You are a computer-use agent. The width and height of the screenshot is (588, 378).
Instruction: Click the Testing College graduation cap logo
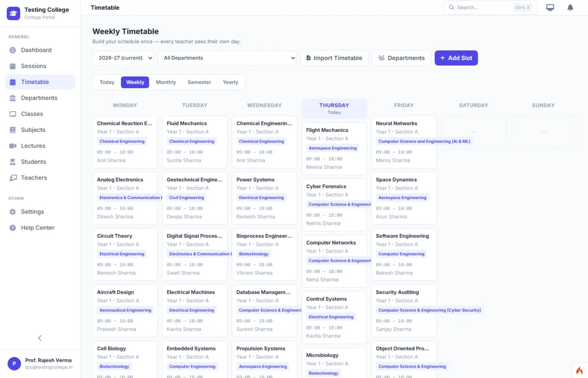pos(13,13)
